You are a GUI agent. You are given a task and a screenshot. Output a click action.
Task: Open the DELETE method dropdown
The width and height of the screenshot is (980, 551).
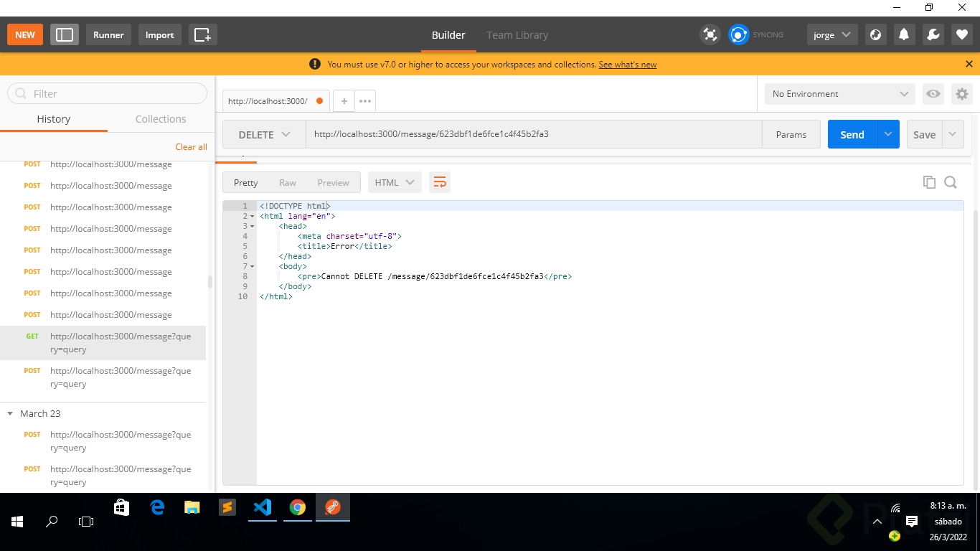[x=264, y=134]
